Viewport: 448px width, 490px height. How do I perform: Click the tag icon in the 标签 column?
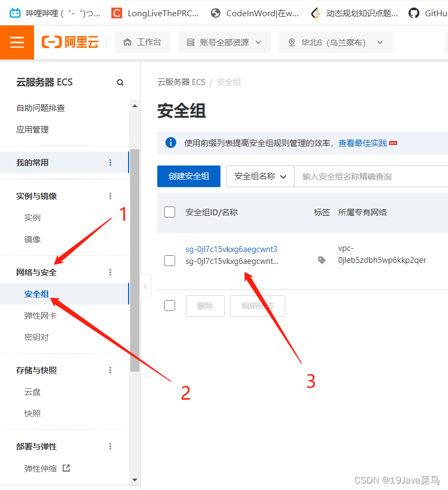click(322, 260)
